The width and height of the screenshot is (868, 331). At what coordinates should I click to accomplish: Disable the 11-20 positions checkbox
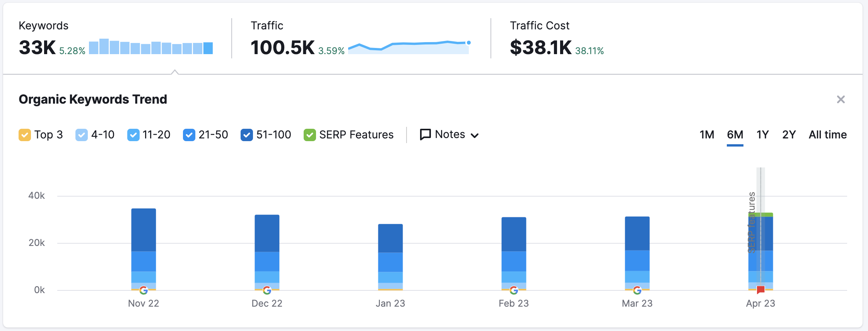click(x=133, y=135)
